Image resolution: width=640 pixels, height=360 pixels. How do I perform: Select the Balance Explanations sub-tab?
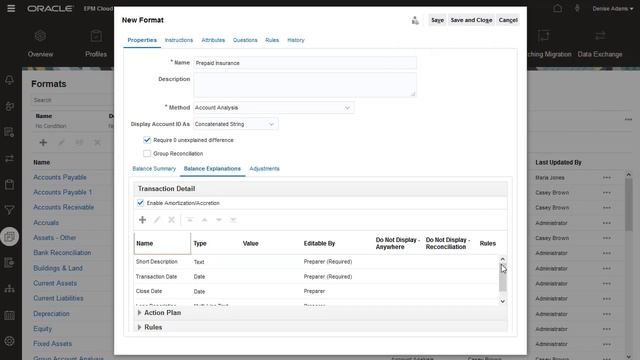click(x=212, y=169)
